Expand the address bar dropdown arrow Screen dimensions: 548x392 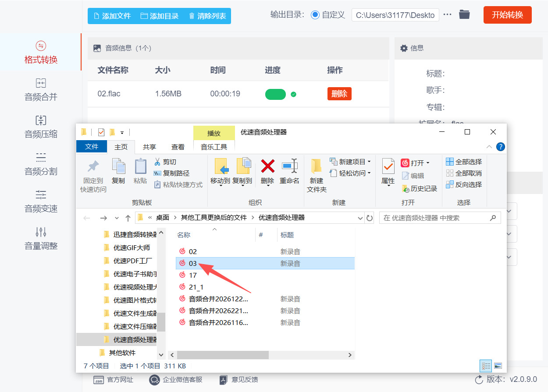coord(360,218)
